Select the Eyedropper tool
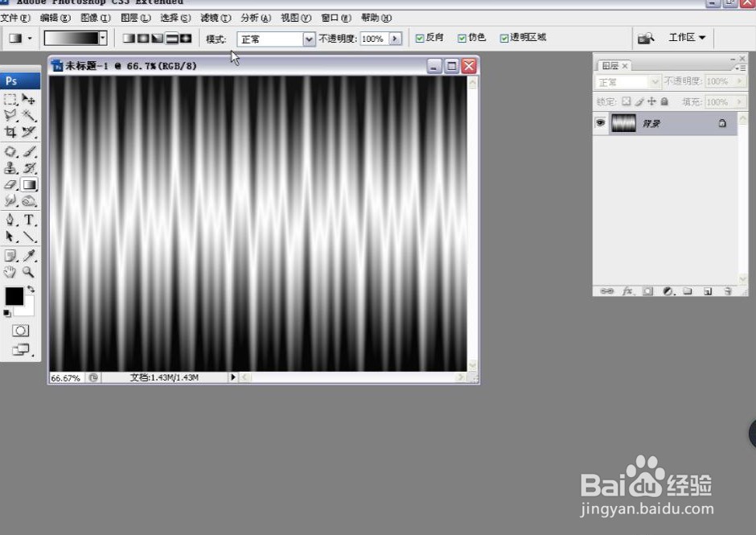 point(29,256)
